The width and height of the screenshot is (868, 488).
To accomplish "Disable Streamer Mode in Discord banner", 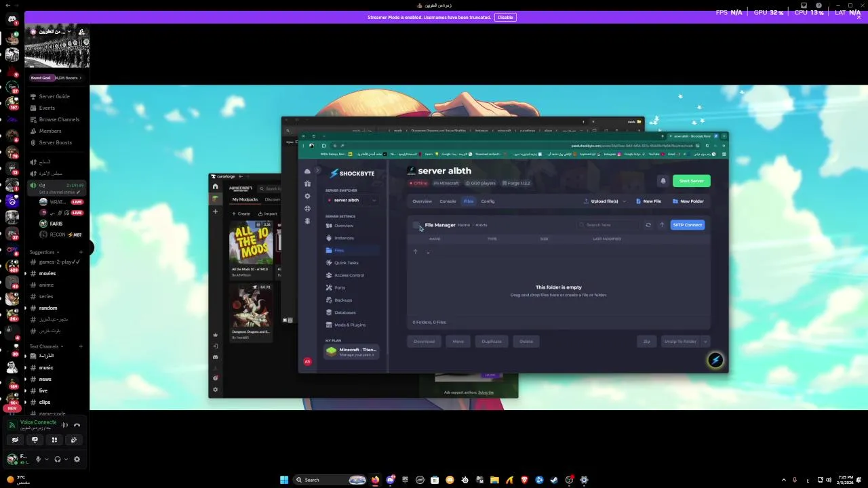I will [x=505, y=18].
